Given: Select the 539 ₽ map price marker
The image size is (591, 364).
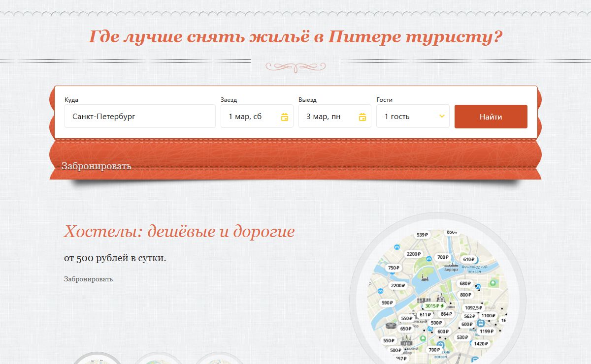Looking at the screenshot, I should pos(422,235).
